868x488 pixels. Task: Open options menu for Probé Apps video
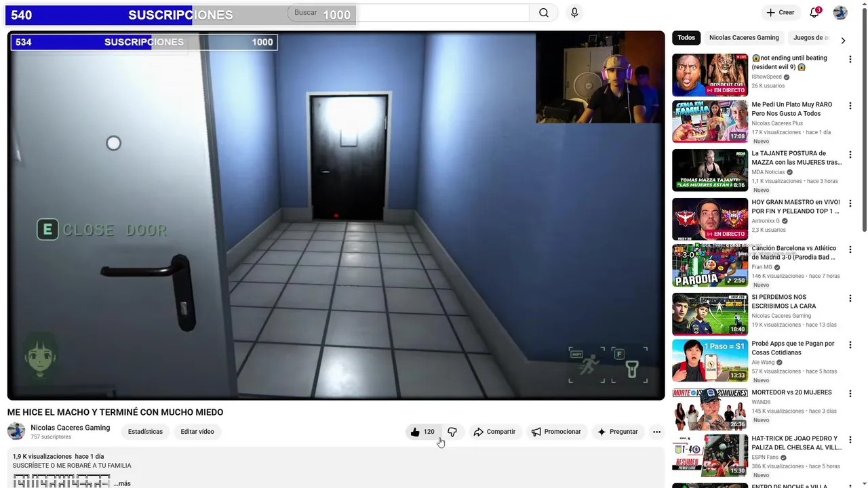(850, 346)
